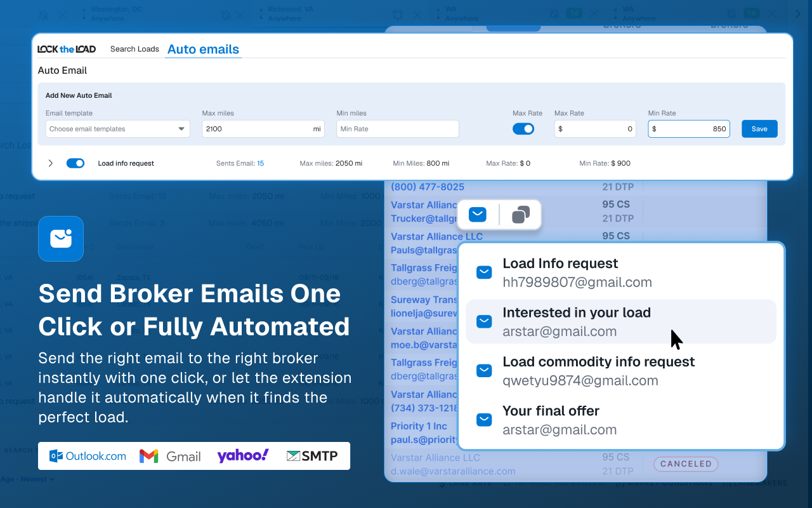Click the Max miles field showing 2100

(x=263, y=129)
